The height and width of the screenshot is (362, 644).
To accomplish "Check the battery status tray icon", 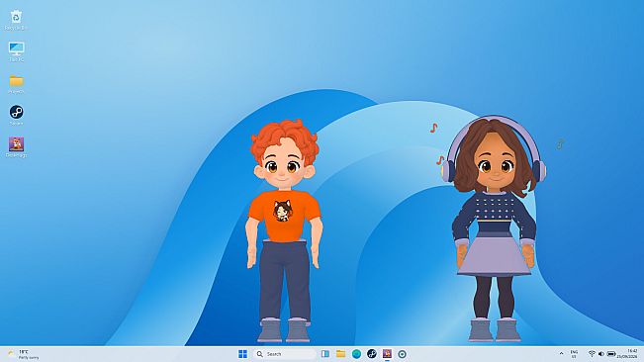I will [x=611, y=354].
